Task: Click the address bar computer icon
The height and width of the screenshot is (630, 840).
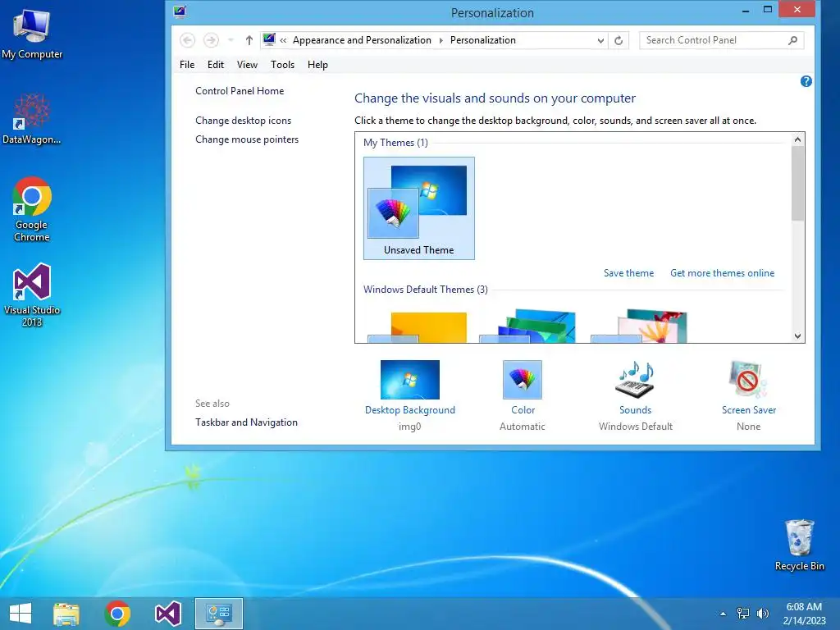Action: [269, 39]
